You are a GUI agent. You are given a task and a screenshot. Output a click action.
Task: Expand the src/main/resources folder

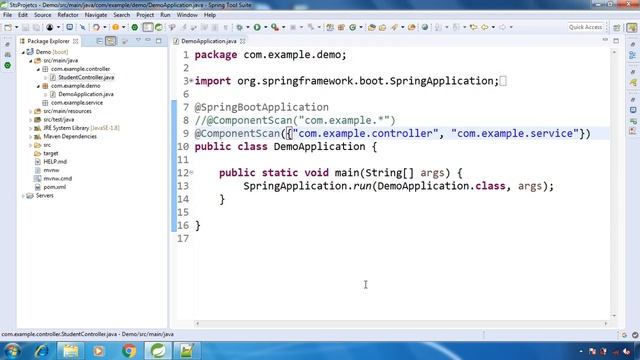[x=31, y=111]
